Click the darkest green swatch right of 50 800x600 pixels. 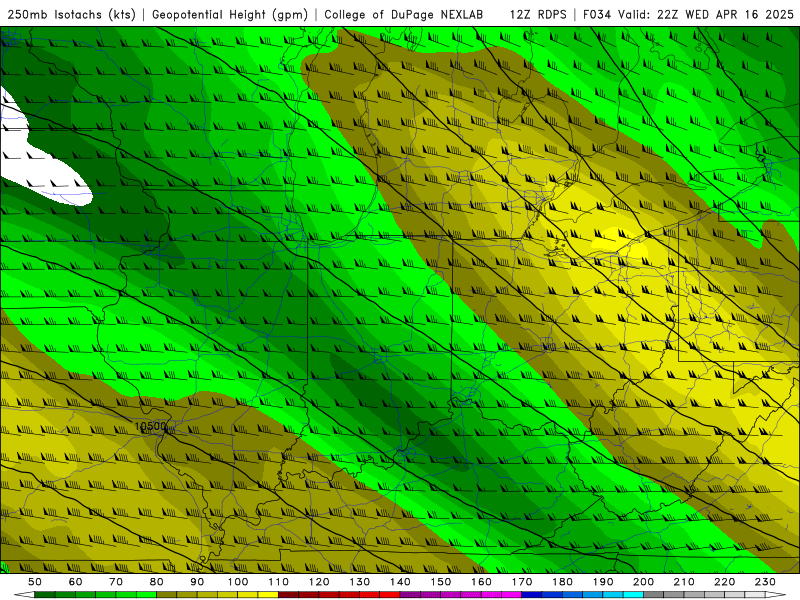click(x=44, y=595)
